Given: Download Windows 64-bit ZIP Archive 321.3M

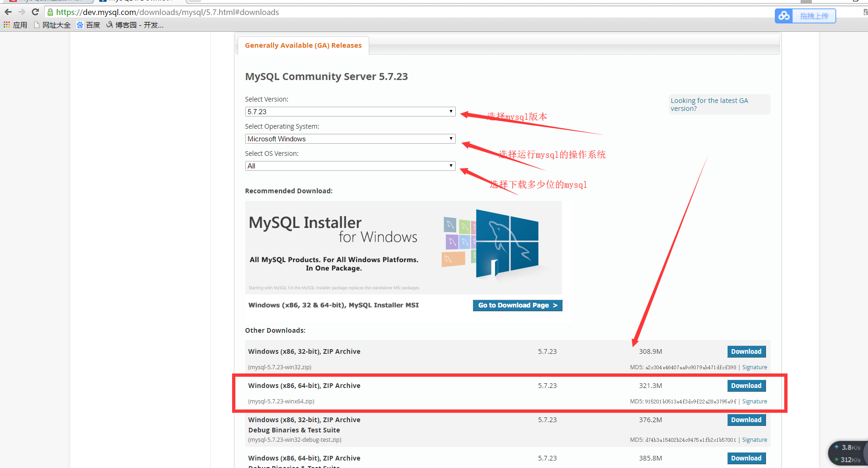Looking at the screenshot, I should [x=746, y=386].
